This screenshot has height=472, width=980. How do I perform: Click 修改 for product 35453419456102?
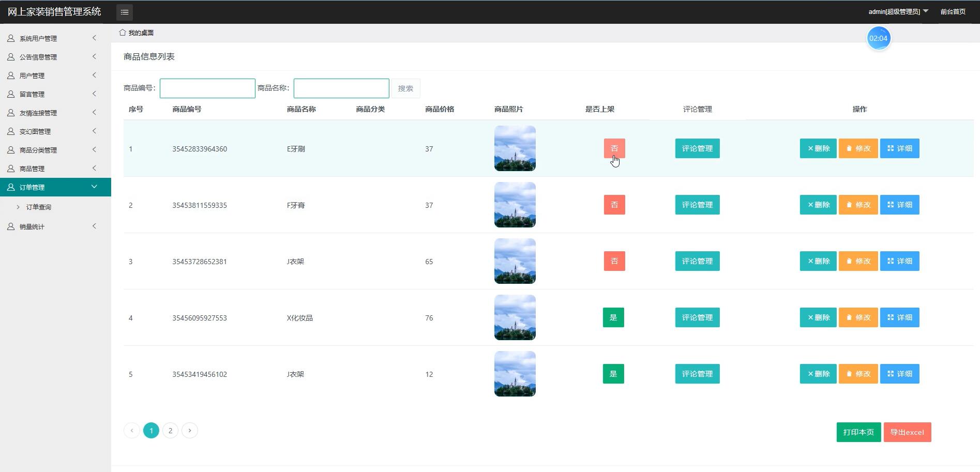pyautogui.click(x=858, y=374)
